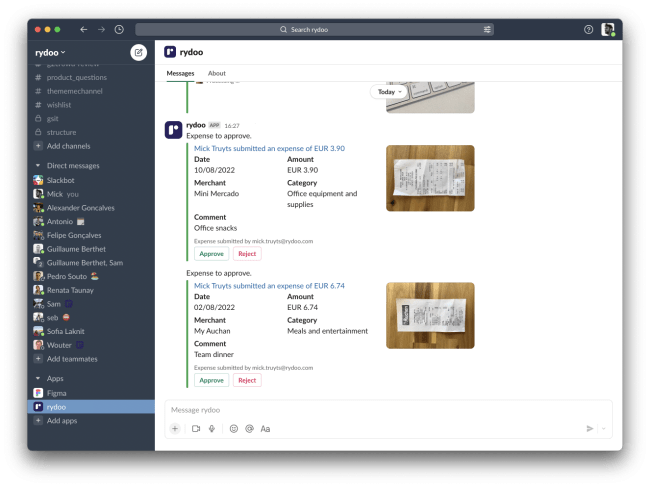Open the emoji picker in composer
This screenshot has height=487, width=650.
pyautogui.click(x=234, y=428)
